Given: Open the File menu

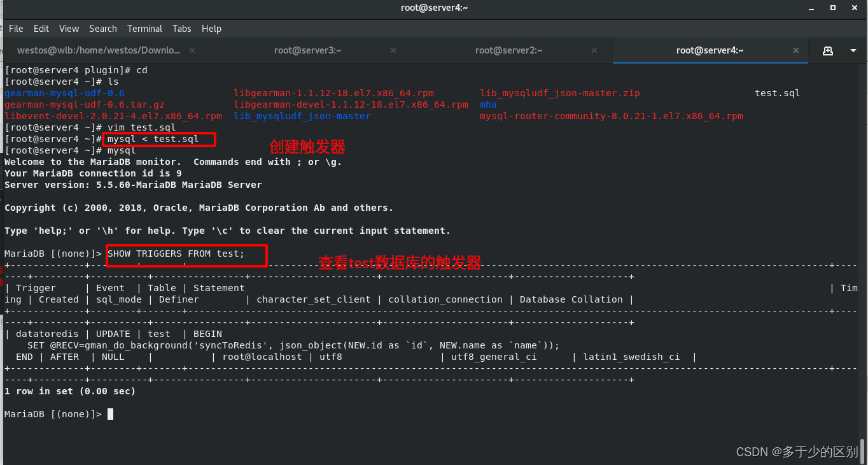Looking at the screenshot, I should (16, 29).
